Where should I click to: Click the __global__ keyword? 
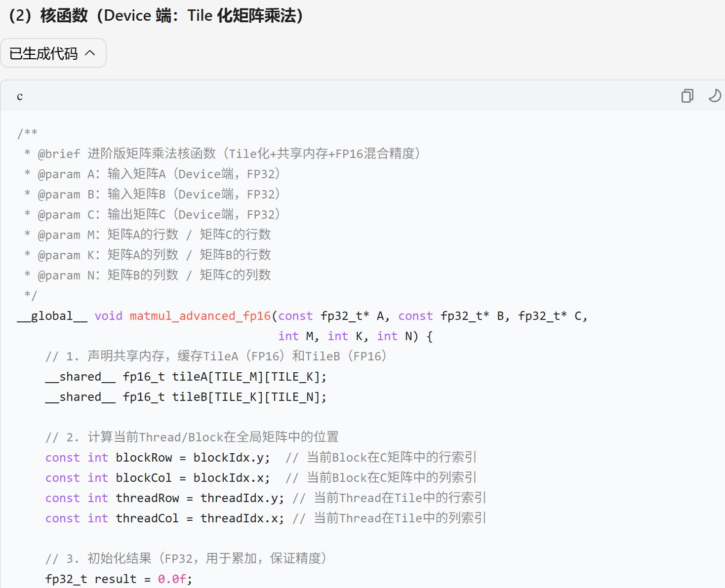[x=52, y=316]
